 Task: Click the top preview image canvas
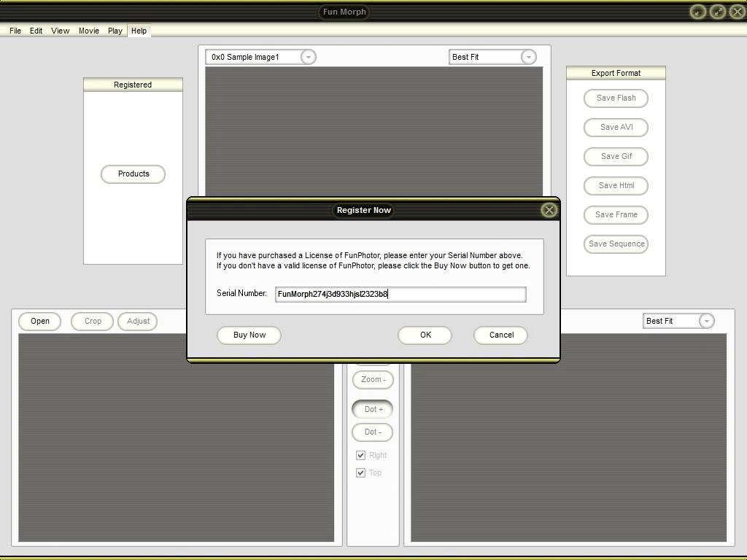374,131
